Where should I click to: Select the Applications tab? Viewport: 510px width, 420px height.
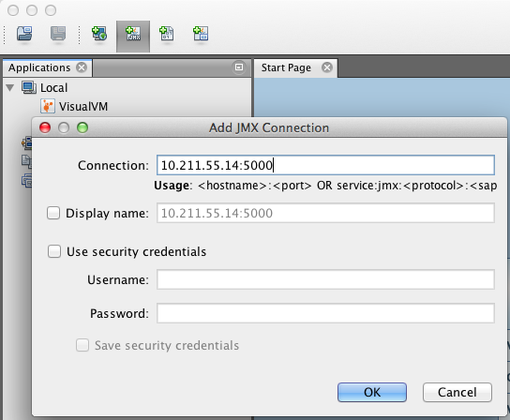(x=39, y=67)
